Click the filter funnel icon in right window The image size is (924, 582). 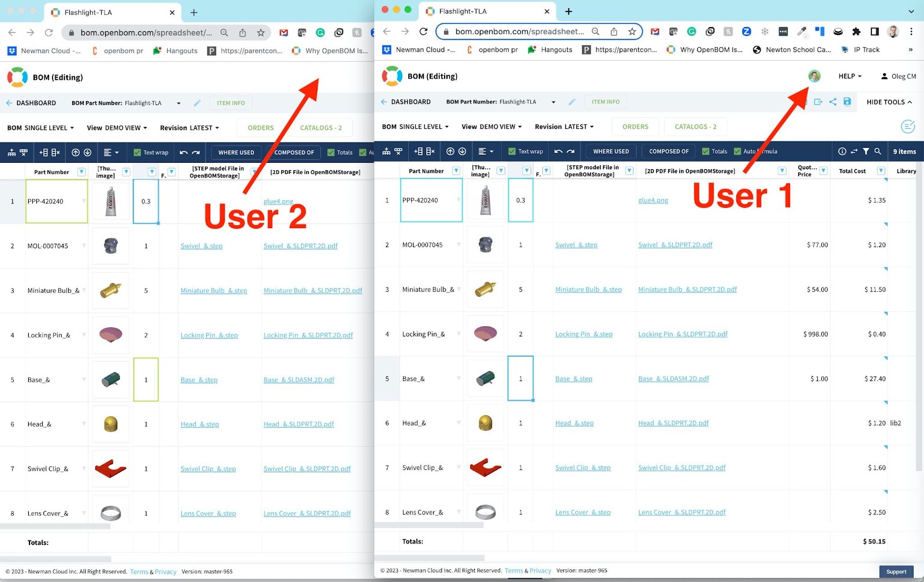tap(866, 151)
